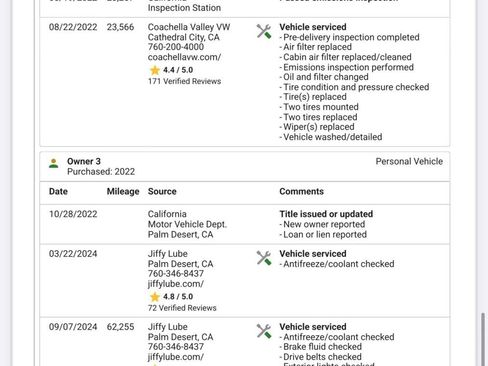The width and height of the screenshot is (488, 366).
Task: Click the Date column header
Action: 58,191
